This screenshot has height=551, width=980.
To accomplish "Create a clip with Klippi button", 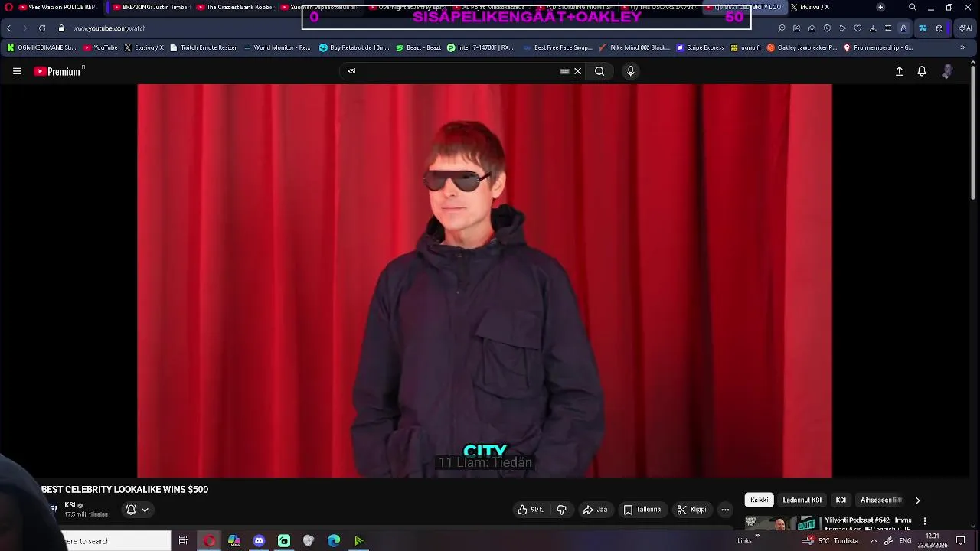I will (691, 510).
